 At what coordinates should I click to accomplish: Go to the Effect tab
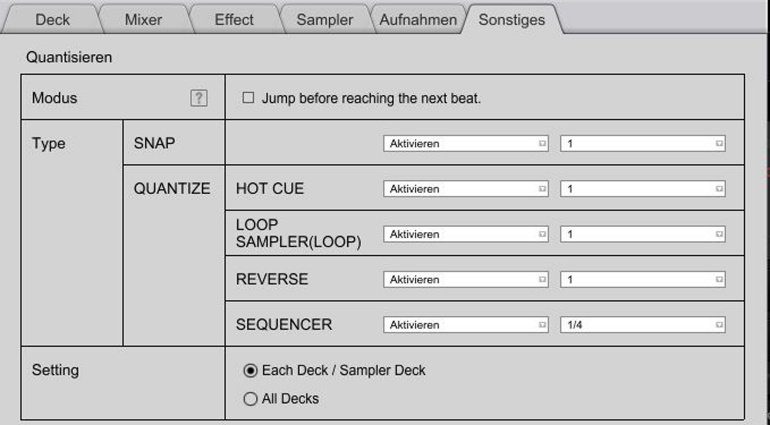pyautogui.click(x=233, y=19)
